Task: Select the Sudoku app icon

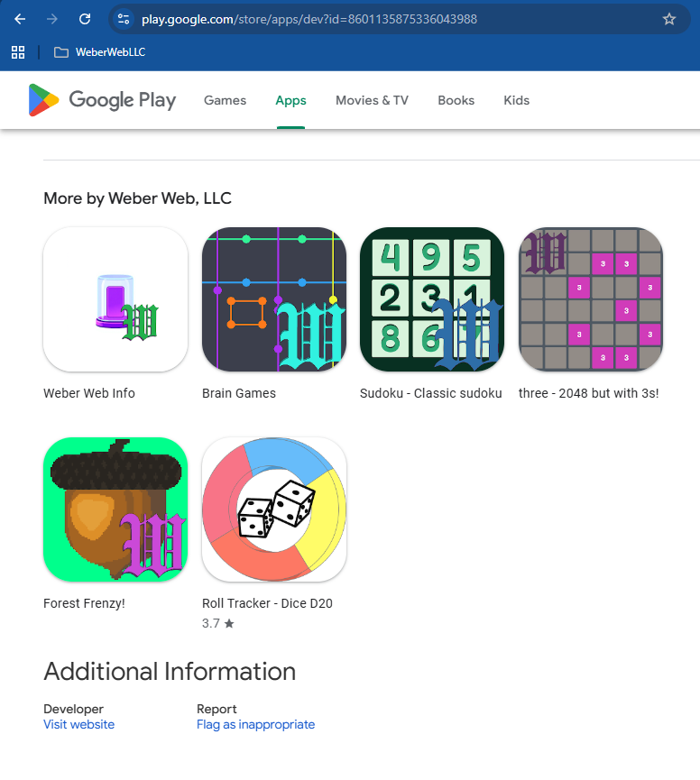Action: (432, 299)
